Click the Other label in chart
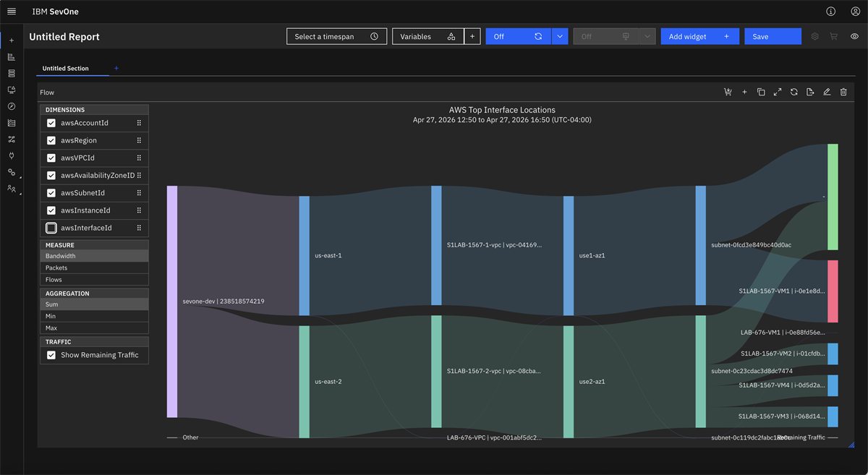Viewport: 868px width, 475px height. pos(190,437)
